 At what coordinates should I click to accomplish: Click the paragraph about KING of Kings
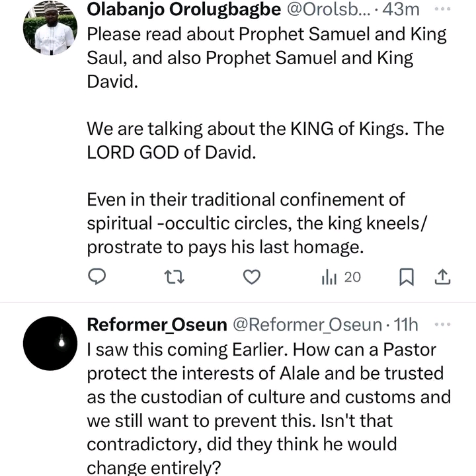[x=264, y=139]
